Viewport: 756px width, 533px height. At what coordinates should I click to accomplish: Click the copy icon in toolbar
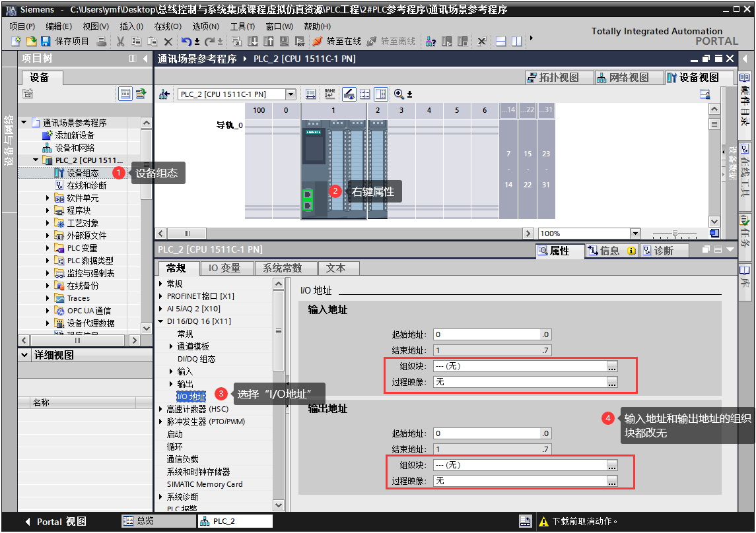point(137,42)
